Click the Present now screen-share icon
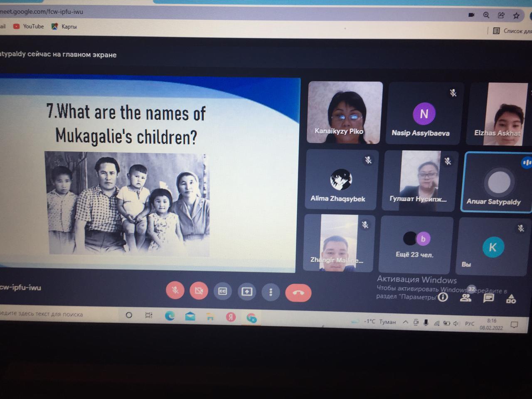 pos(247,292)
